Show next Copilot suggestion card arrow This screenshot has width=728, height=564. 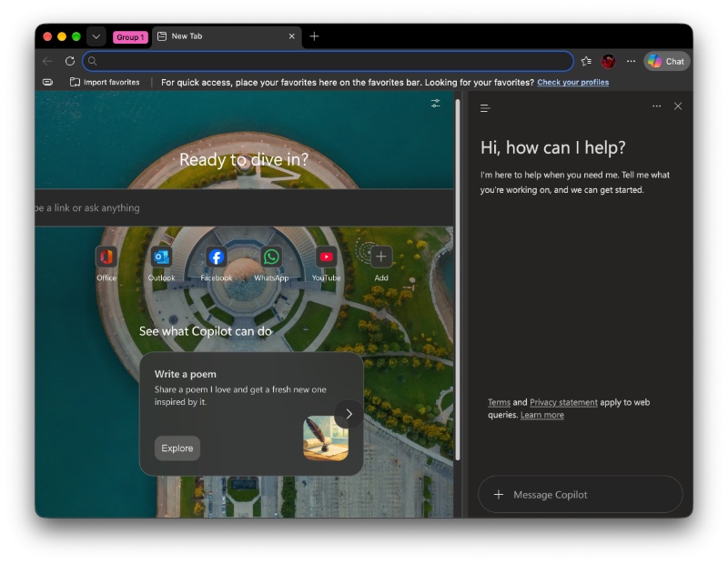tap(349, 414)
